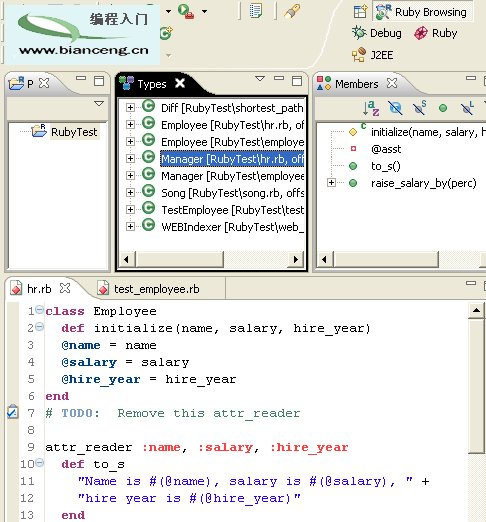Screen dimensions: 486x522
Task: Expand raise_salary_by(perc) member
Action: click(331, 183)
